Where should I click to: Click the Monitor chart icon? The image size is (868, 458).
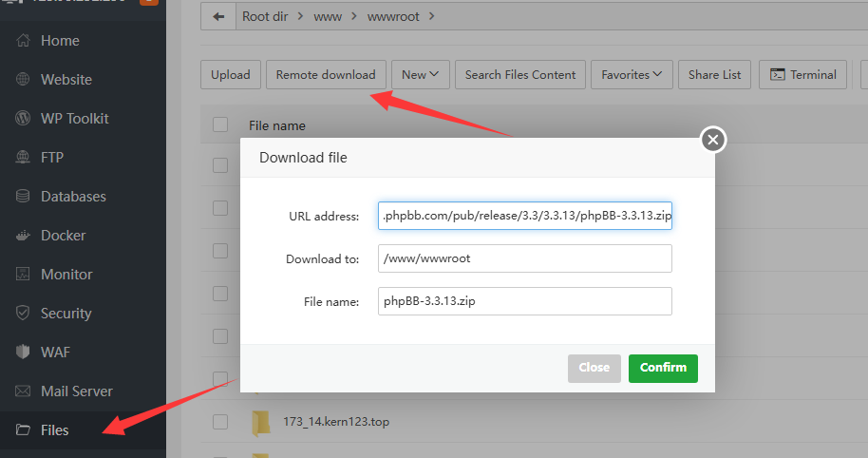click(x=23, y=275)
